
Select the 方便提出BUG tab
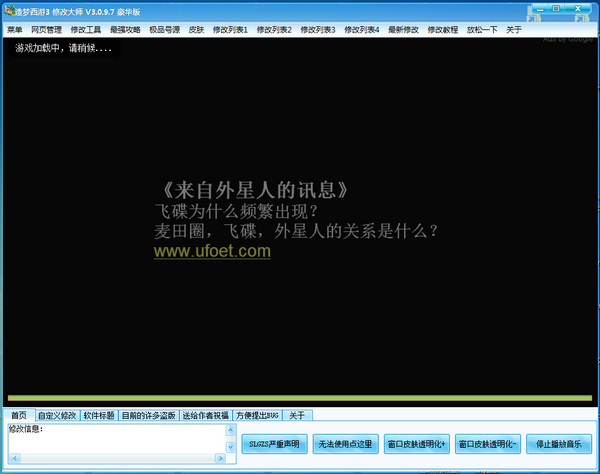click(x=257, y=415)
